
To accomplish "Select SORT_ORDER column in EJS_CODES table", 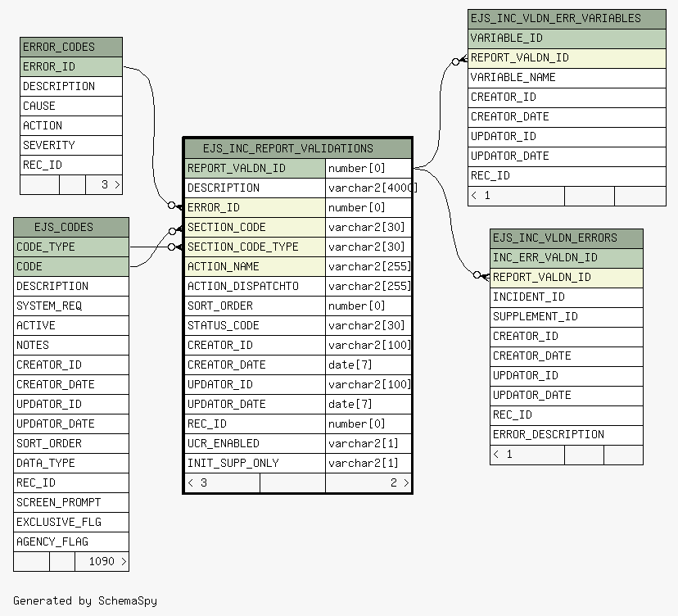I will pyautogui.click(x=71, y=443).
